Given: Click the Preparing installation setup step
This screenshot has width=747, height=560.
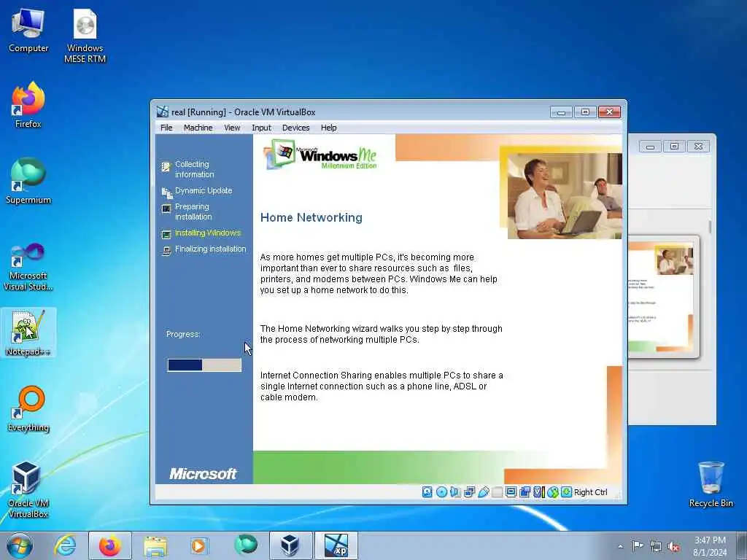Looking at the screenshot, I should point(193,211).
